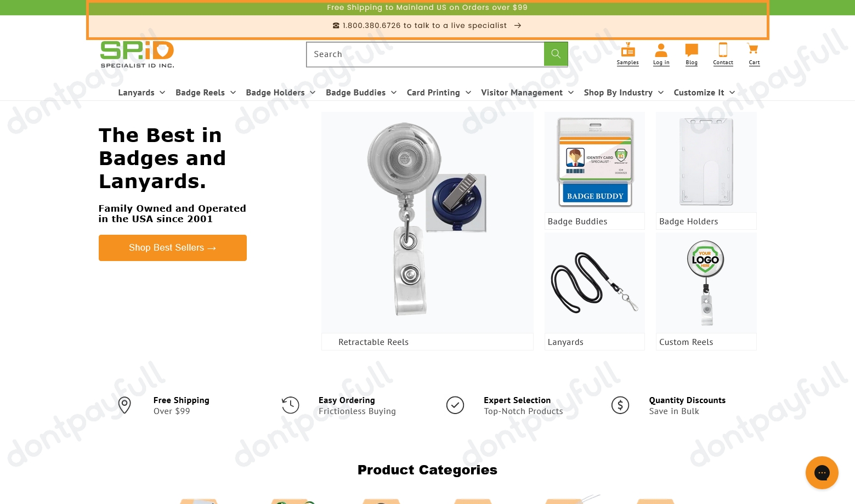This screenshot has height=504, width=855.
Task: Expand the Lanyards menu
Action: click(141, 93)
